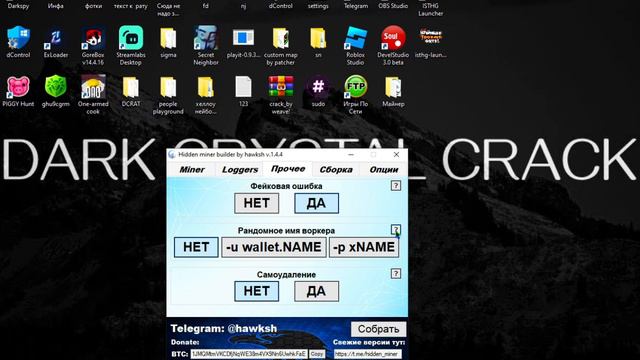640x360 pixels.
Task: Launch the sudo hash icon
Action: pos(318,87)
